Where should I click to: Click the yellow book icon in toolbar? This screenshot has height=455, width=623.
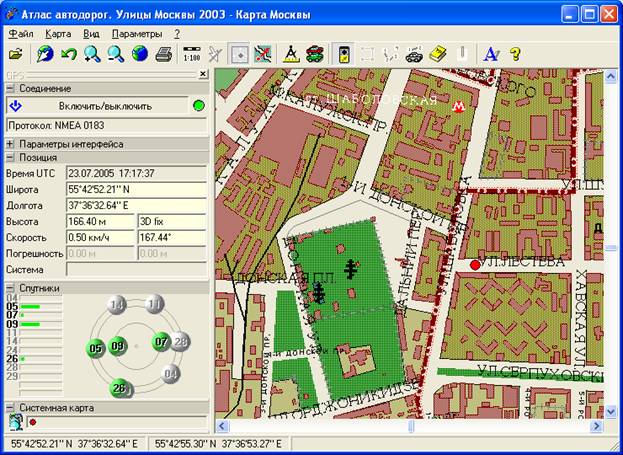(x=437, y=55)
